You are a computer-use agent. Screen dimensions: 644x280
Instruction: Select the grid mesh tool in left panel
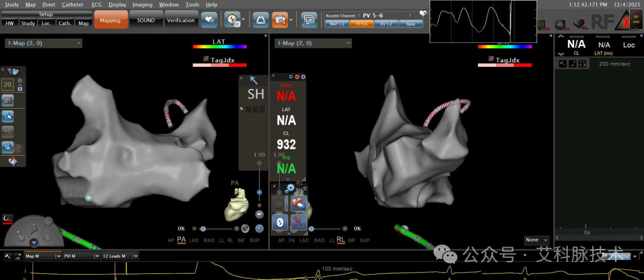7,100
